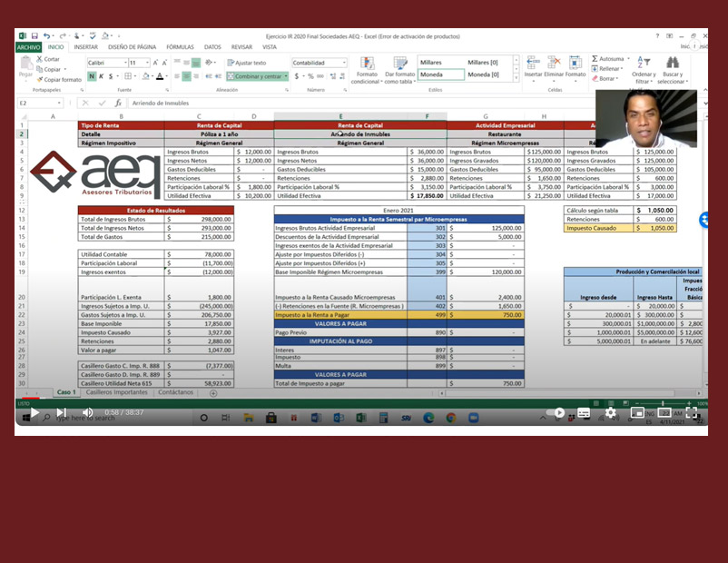Switch to Casilleros Importantes sheet tab

[115, 392]
